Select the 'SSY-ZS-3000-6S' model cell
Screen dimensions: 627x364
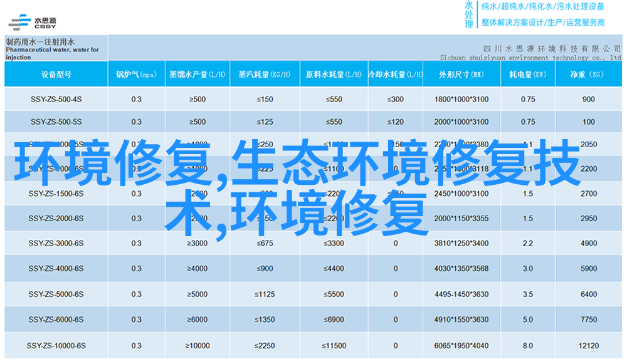[x=56, y=243]
